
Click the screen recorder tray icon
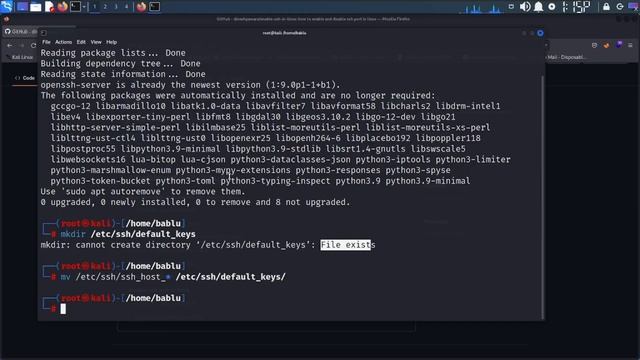[x=511, y=7]
